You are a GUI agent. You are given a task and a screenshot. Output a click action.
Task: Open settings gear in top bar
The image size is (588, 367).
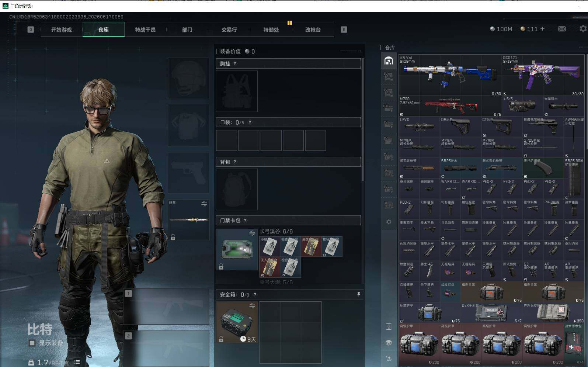(x=583, y=29)
